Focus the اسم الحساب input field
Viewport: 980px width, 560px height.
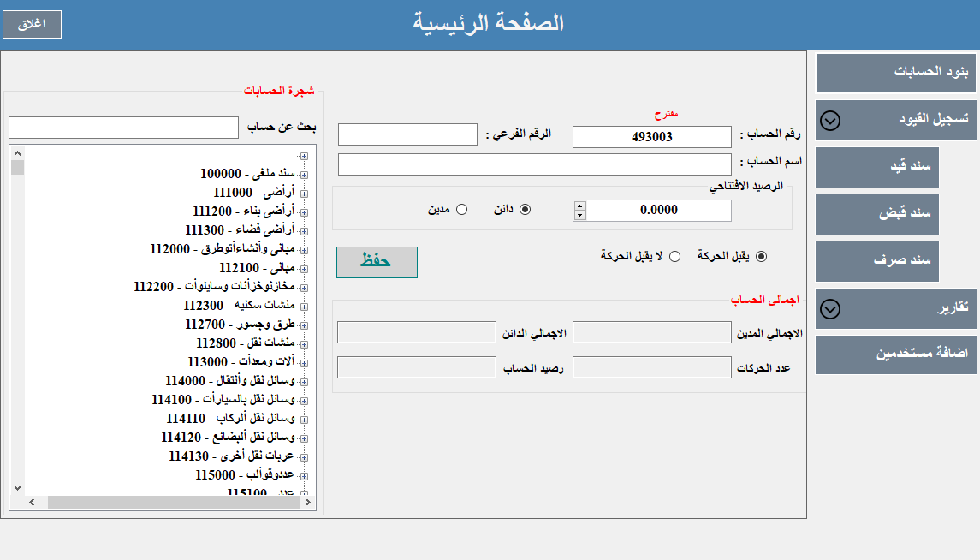[534, 164]
